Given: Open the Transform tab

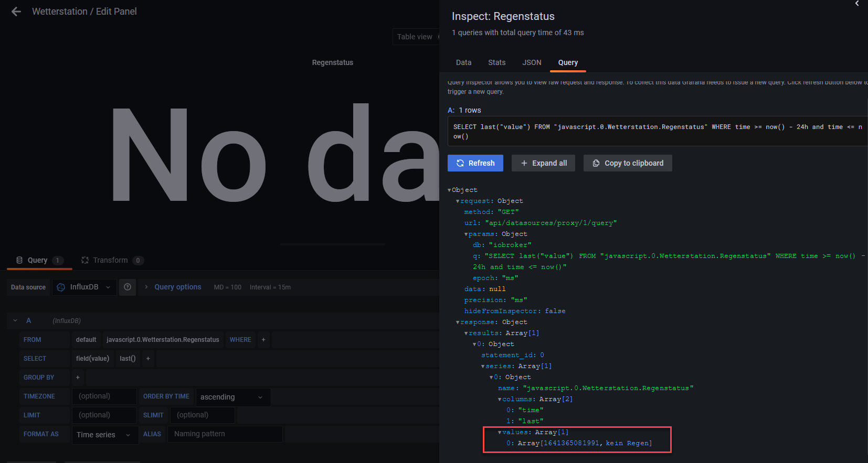Looking at the screenshot, I should (x=112, y=260).
